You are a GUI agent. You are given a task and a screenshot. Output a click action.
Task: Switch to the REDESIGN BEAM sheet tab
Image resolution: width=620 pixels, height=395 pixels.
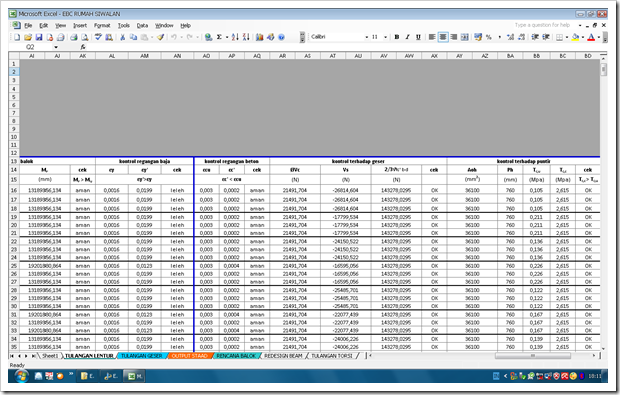[x=283, y=356]
